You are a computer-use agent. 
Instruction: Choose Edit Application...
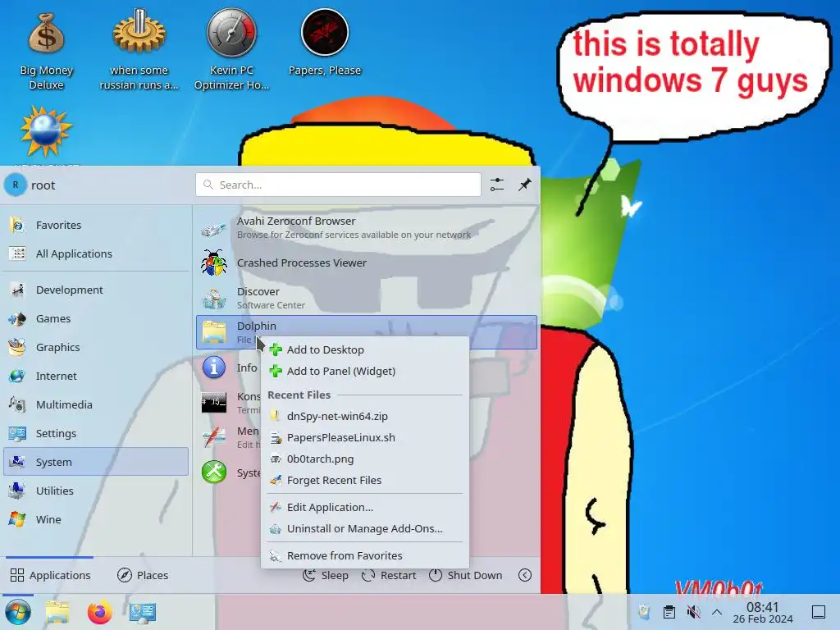365,507
